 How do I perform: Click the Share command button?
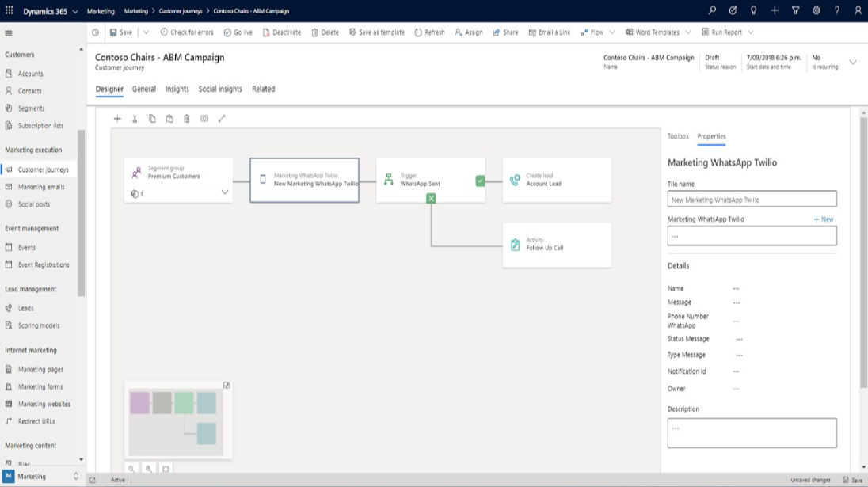click(506, 32)
